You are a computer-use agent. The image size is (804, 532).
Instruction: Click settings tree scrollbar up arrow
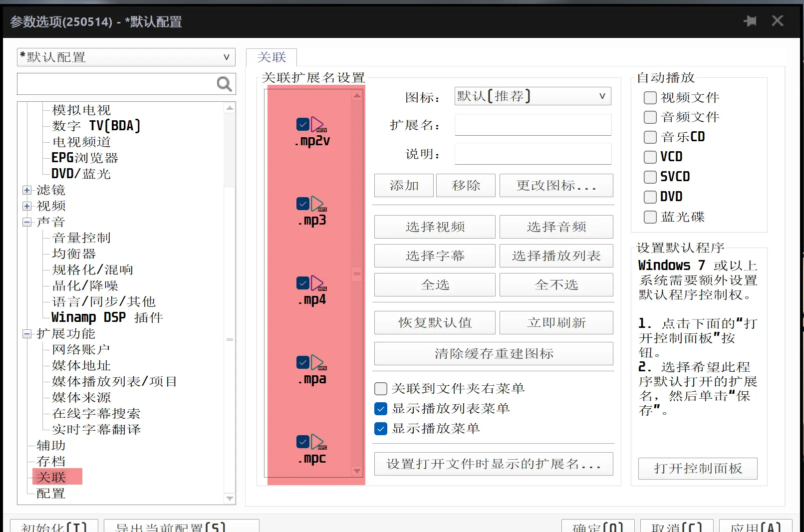230,108
